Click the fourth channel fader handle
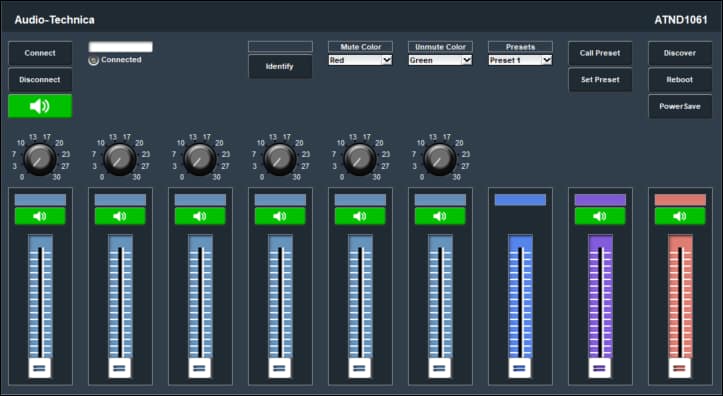Image resolution: width=723 pixels, height=396 pixels. (280, 368)
